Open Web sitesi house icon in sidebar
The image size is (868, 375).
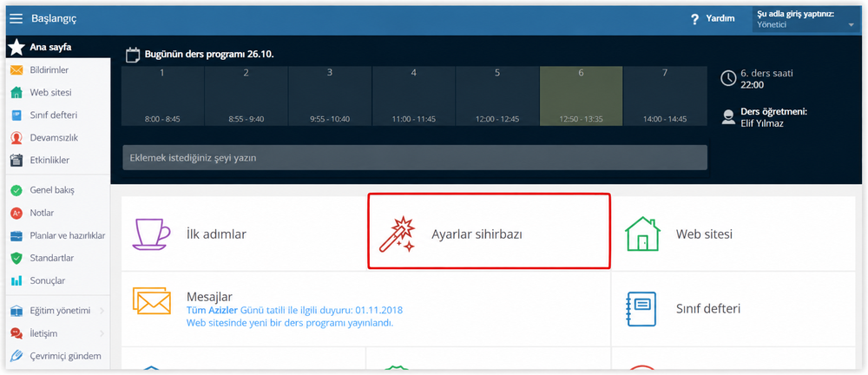click(16, 93)
